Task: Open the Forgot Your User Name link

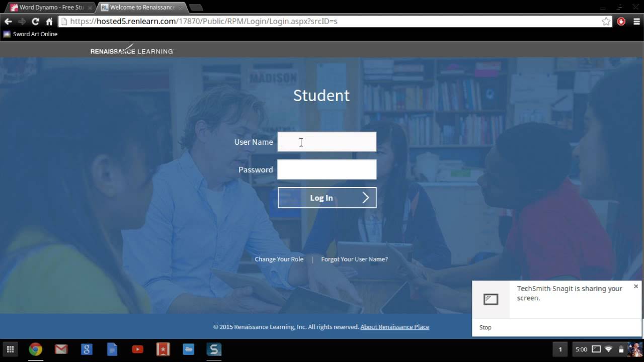Action: [x=355, y=259]
